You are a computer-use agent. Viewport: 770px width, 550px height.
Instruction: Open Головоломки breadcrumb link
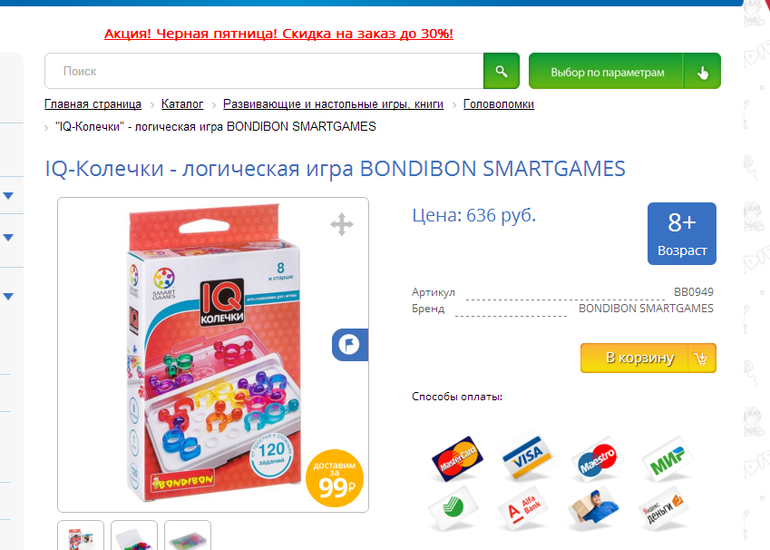click(x=498, y=104)
